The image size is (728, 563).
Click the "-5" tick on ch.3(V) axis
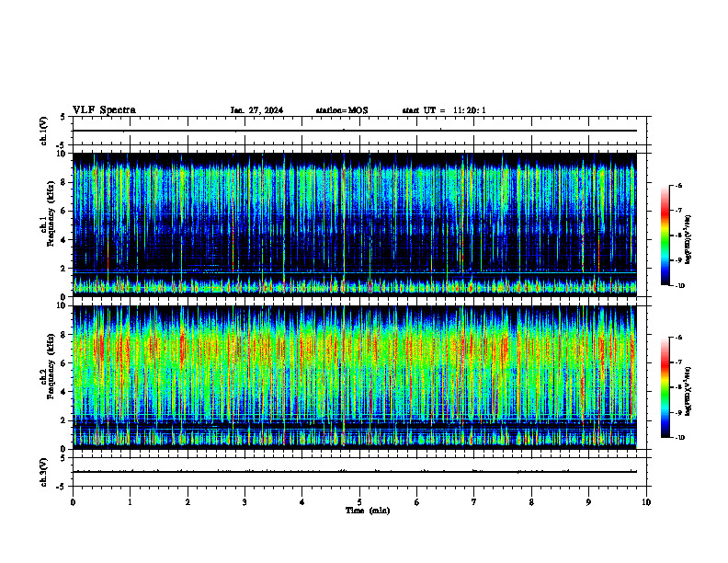coord(62,487)
